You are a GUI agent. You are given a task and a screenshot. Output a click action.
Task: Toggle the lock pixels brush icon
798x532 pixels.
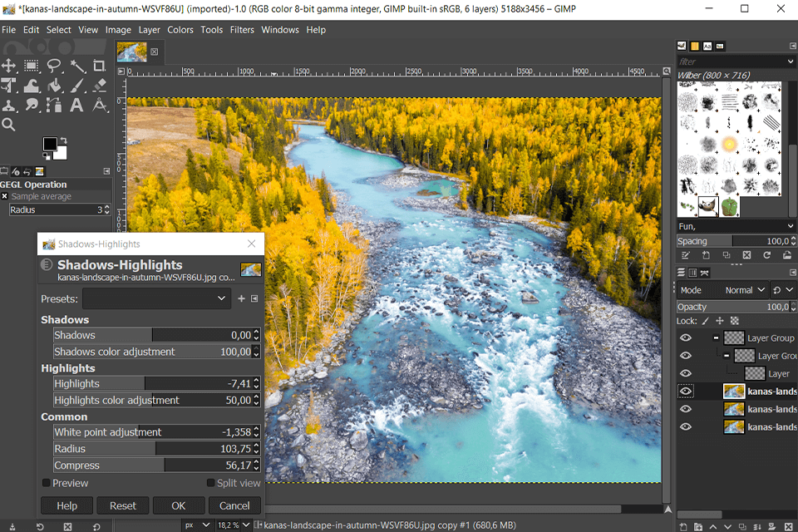pyautogui.click(x=706, y=321)
